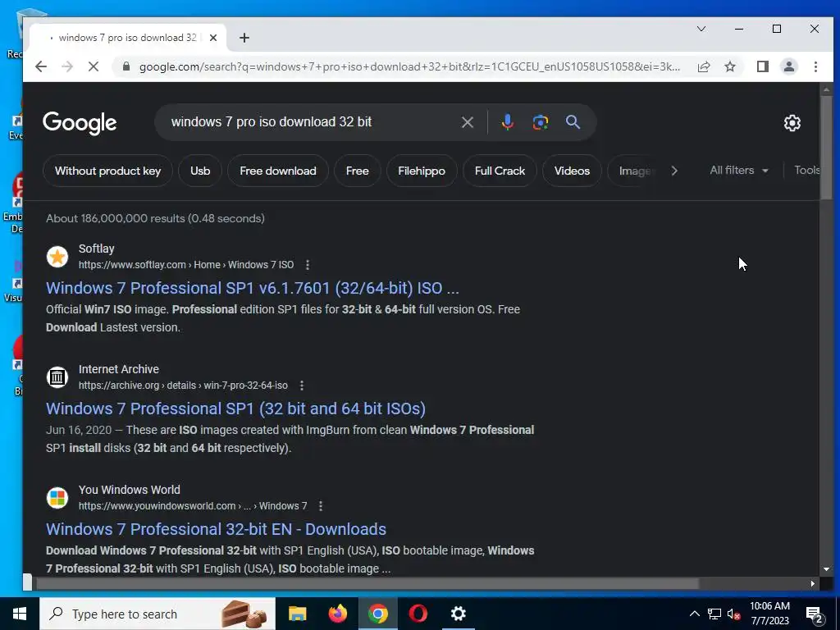This screenshot has width=840, height=630.
Task: Open the network tray icon
Action: point(714,614)
